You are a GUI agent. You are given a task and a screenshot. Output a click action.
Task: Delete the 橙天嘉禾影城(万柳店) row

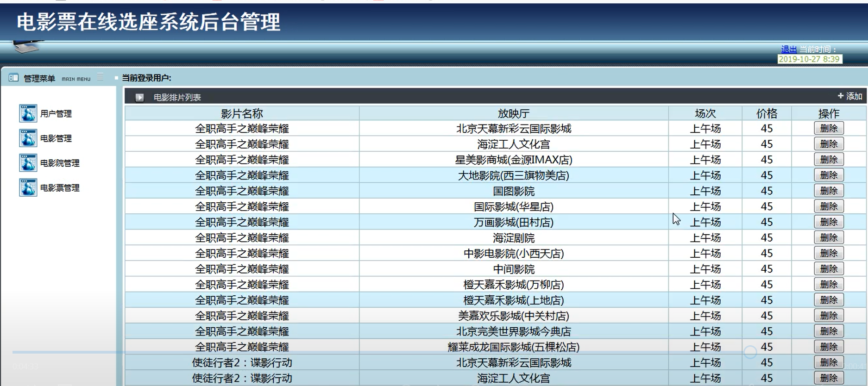[829, 285]
